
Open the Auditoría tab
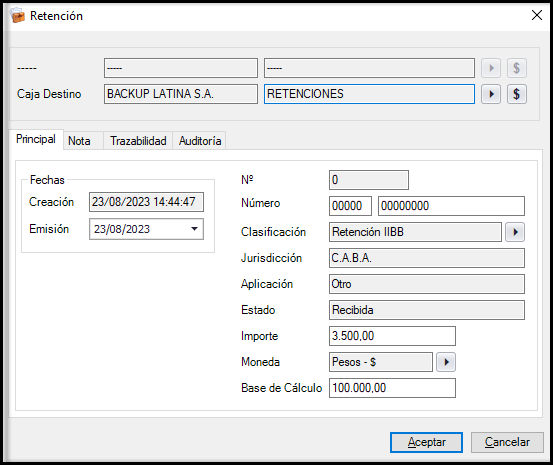pos(200,141)
